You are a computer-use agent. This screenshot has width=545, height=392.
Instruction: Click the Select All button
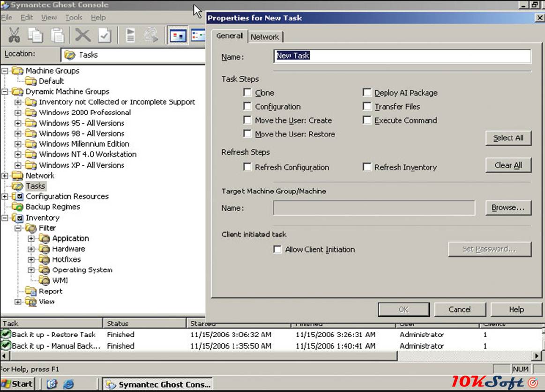tap(508, 138)
